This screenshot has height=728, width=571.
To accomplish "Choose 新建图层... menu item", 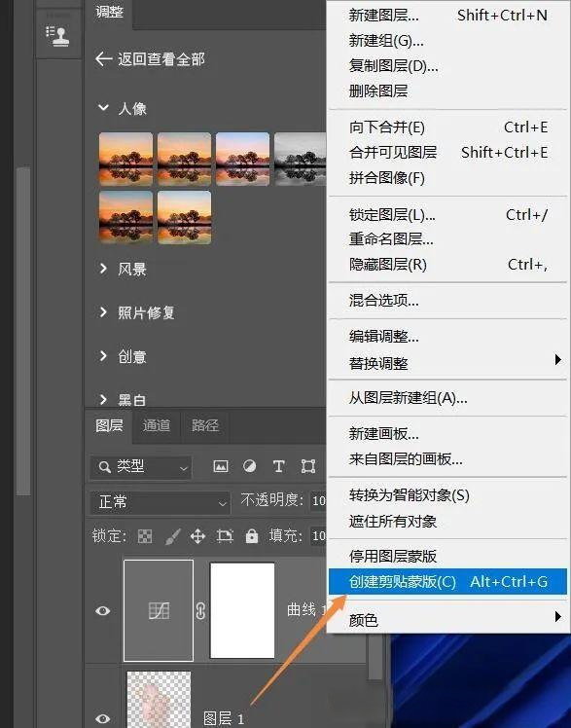I will point(447,16).
